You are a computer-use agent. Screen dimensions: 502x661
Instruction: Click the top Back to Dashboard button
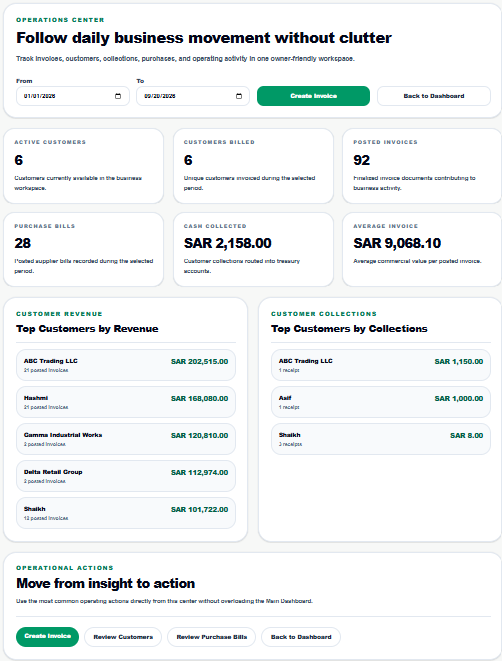(x=434, y=96)
